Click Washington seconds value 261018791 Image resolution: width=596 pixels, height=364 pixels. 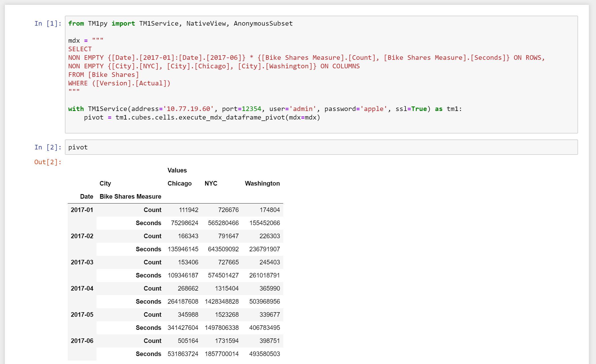(x=264, y=275)
